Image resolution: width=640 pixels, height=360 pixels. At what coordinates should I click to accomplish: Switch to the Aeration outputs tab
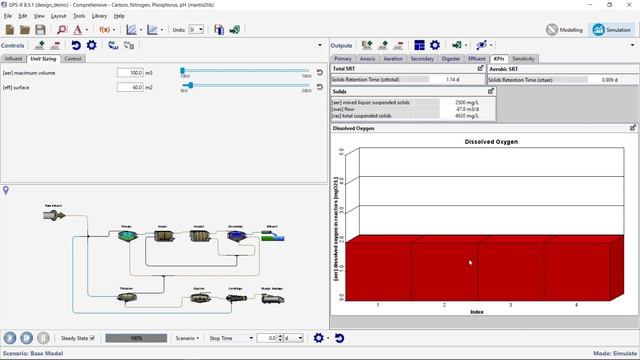(393, 59)
